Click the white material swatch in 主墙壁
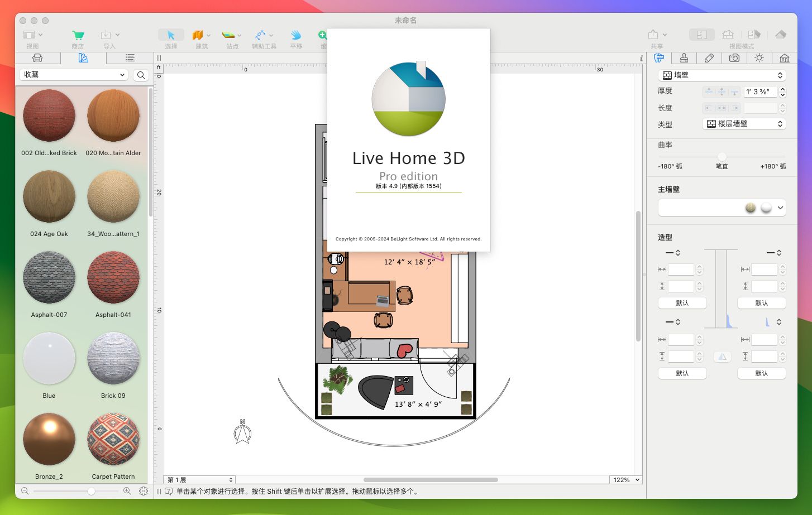812x515 pixels. (766, 208)
